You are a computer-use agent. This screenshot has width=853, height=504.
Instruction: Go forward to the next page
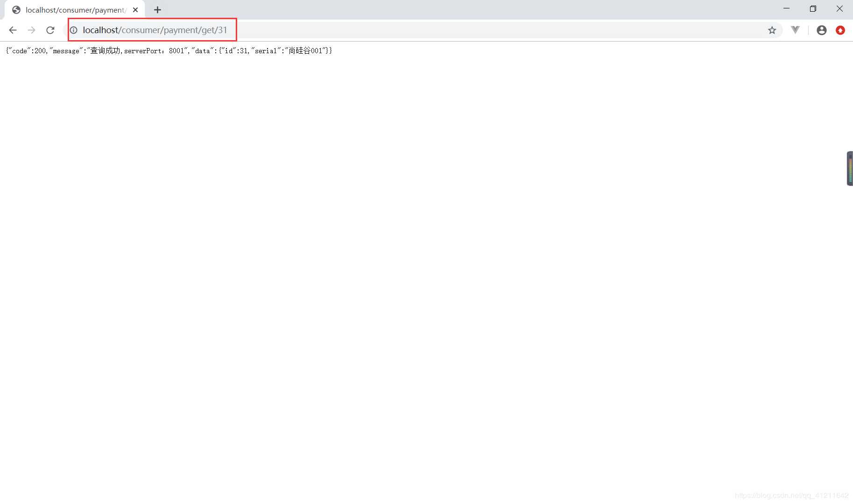(31, 30)
